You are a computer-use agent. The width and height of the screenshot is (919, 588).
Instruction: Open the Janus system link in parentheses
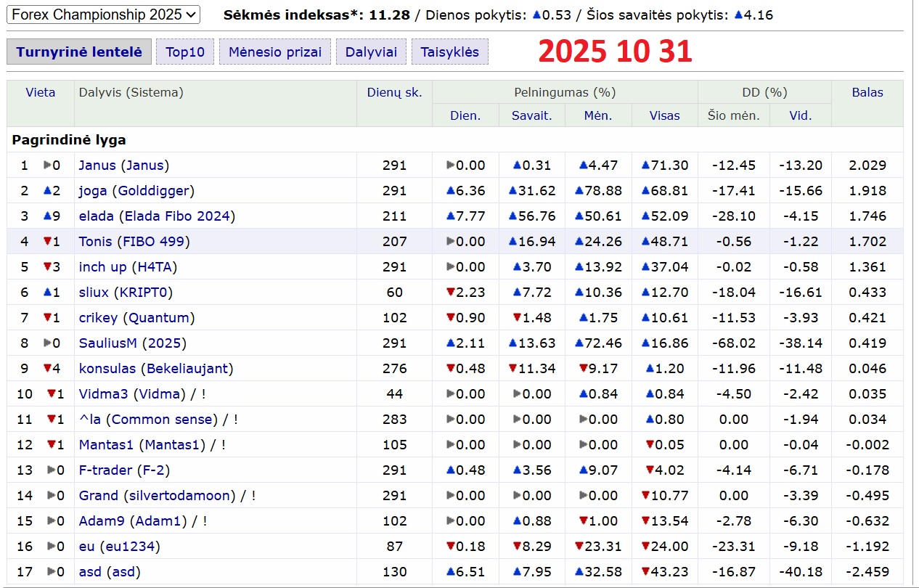click(x=145, y=166)
